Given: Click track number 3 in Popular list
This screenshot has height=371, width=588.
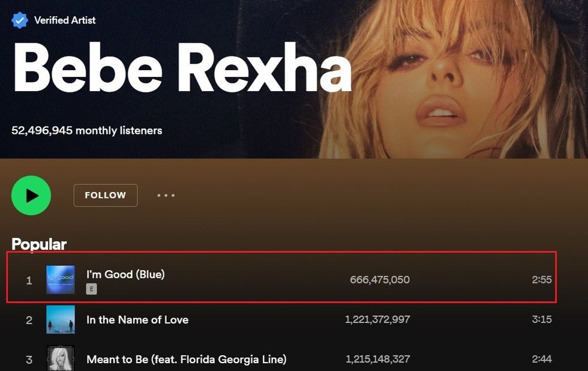Looking at the screenshot, I should tap(29, 360).
